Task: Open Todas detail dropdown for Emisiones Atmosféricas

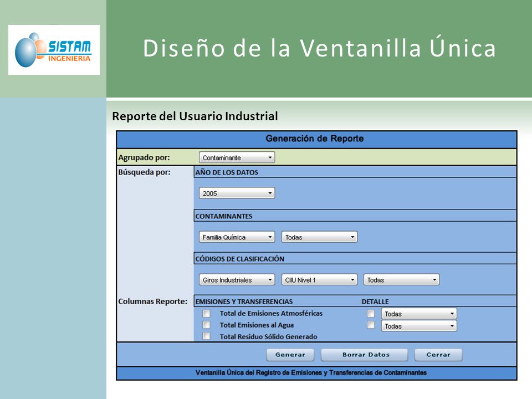Action: (x=419, y=314)
